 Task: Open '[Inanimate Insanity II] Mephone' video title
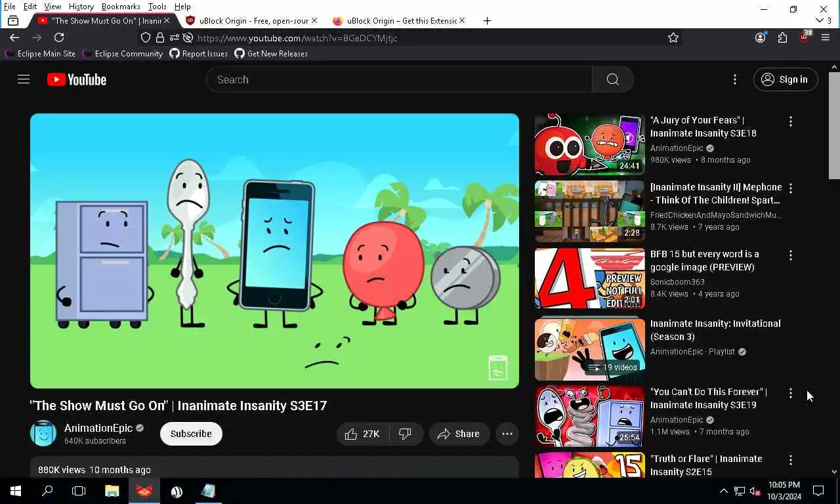716,194
